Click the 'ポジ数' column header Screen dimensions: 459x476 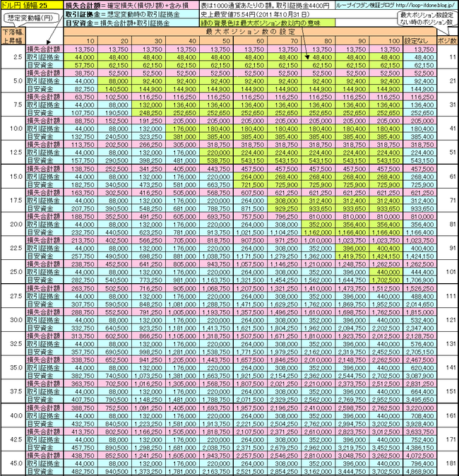click(x=448, y=41)
